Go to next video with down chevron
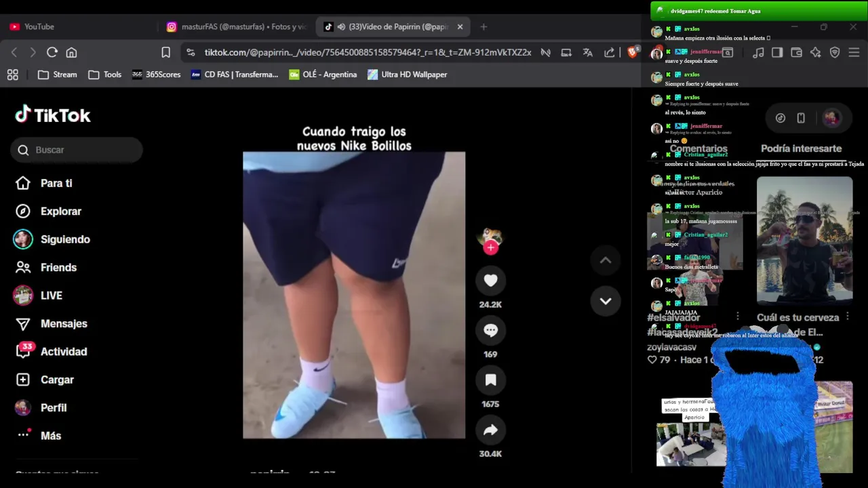 [x=606, y=301]
